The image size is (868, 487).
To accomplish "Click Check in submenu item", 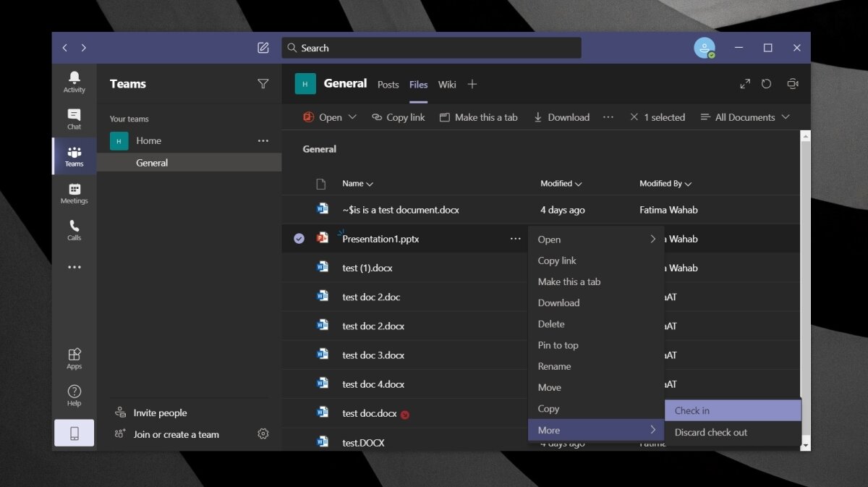I will click(x=733, y=410).
